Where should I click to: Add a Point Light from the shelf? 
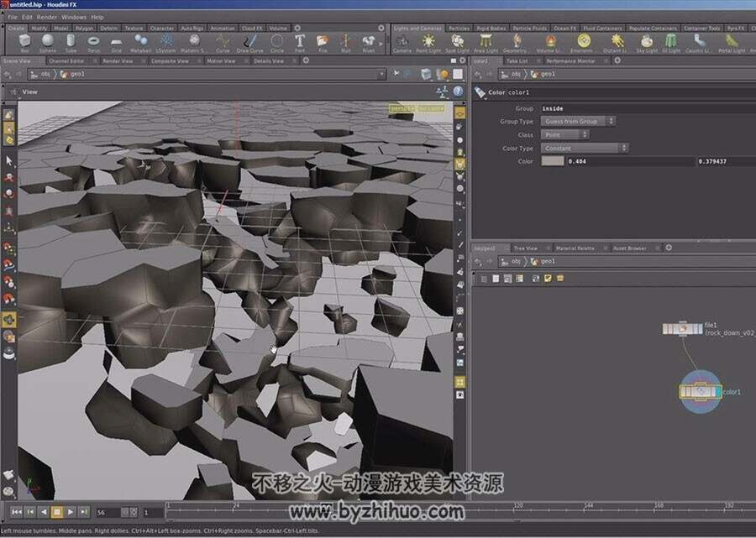pos(428,43)
